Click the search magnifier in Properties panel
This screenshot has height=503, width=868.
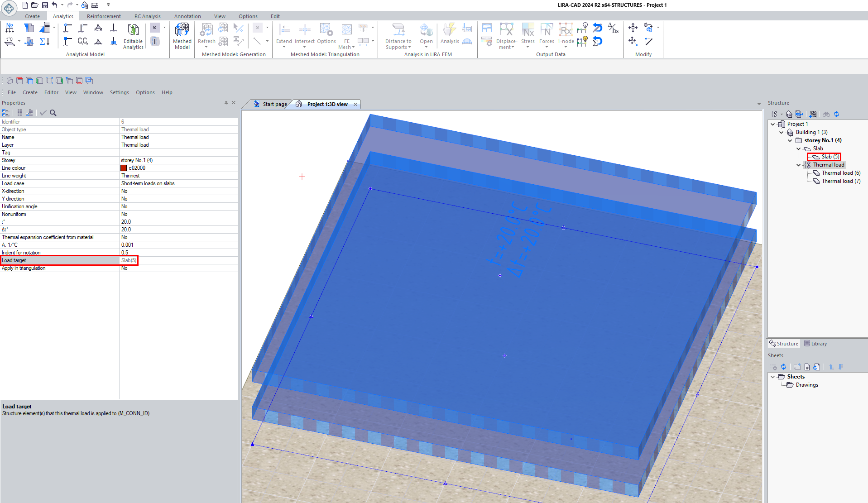click(x=53, y=113)
